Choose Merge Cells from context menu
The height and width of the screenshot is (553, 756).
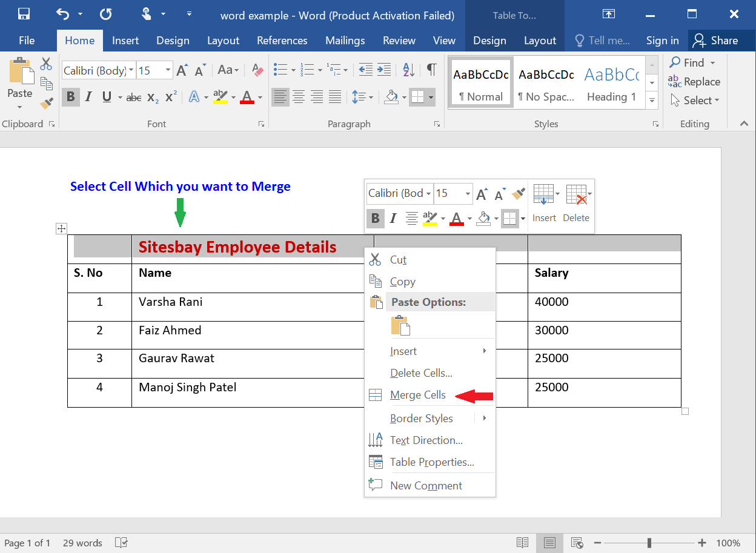tap(430, 395)
